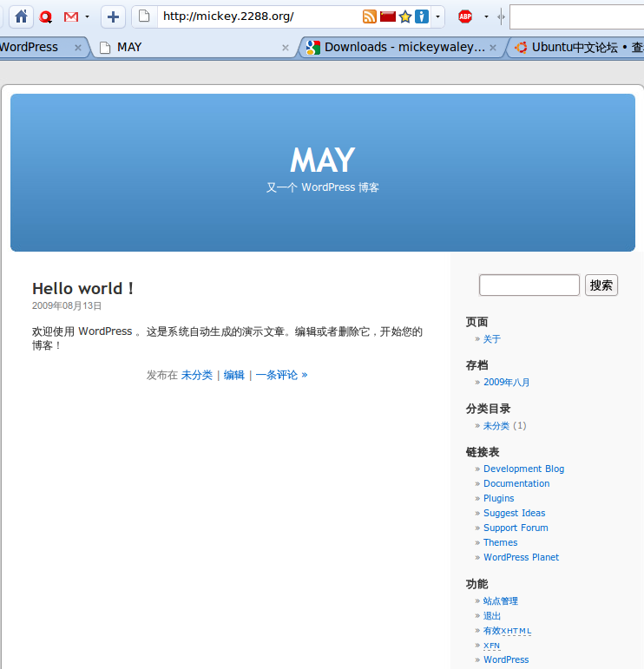This screenshot has width=644, height=669.
Task: Open Support Forum link
Action: 516,528
